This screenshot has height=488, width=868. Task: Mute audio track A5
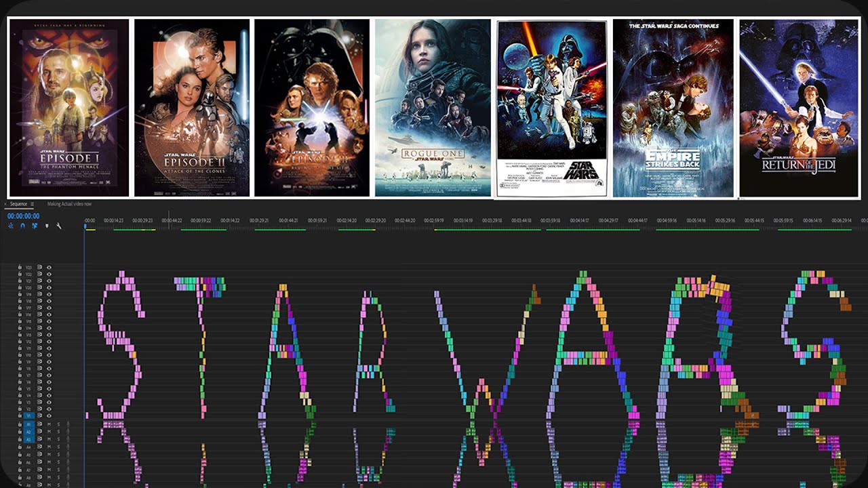[49, 455]
